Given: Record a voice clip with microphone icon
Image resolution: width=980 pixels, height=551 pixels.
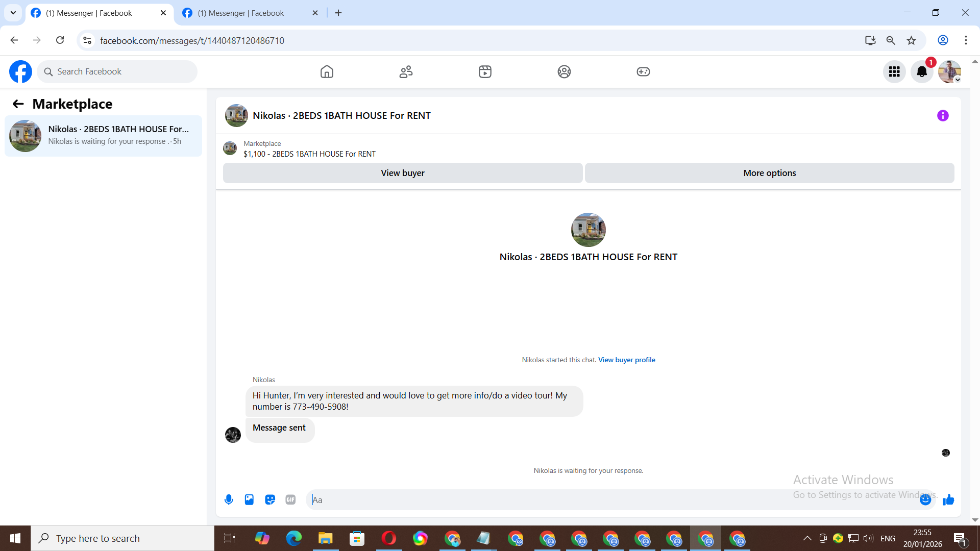Looking at the screenshot, I should (x=229, y=499).
